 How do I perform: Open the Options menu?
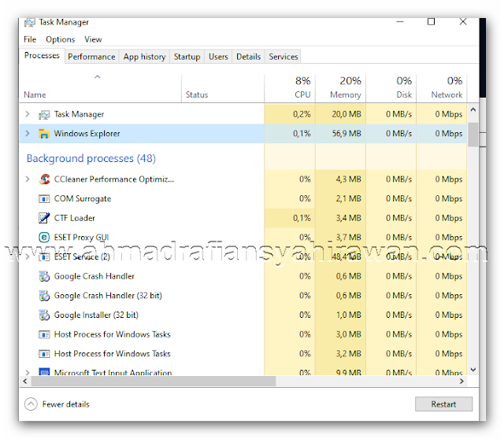pos(61,39)
